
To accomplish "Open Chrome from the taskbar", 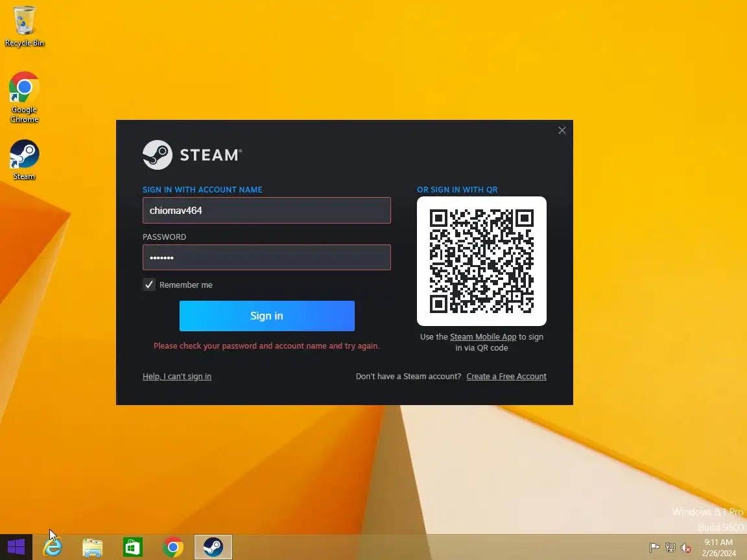I will point(173,547).
